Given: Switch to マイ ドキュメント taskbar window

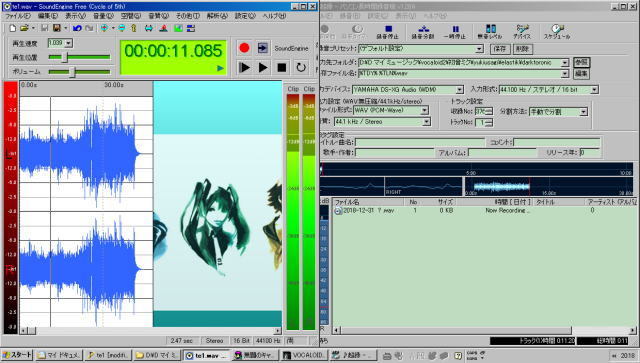Looking at the screenshot, I should pyautogui.click(x=59, y=355).
